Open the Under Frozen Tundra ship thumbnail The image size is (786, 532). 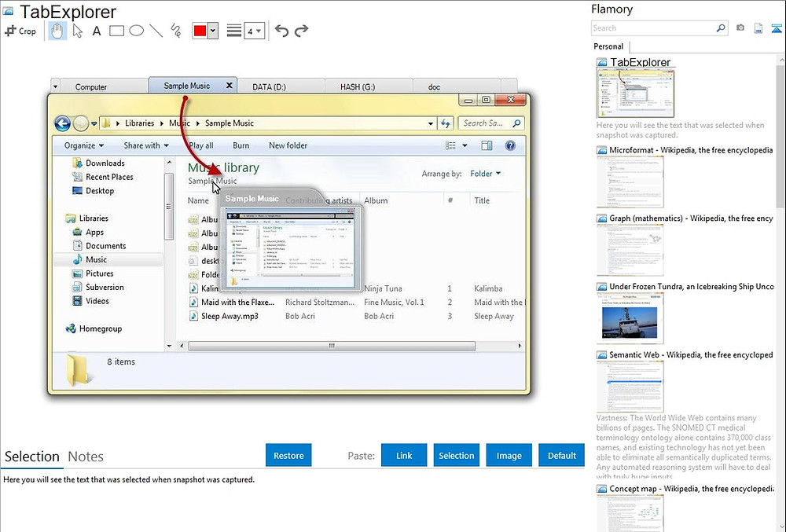tap(630, 318)
